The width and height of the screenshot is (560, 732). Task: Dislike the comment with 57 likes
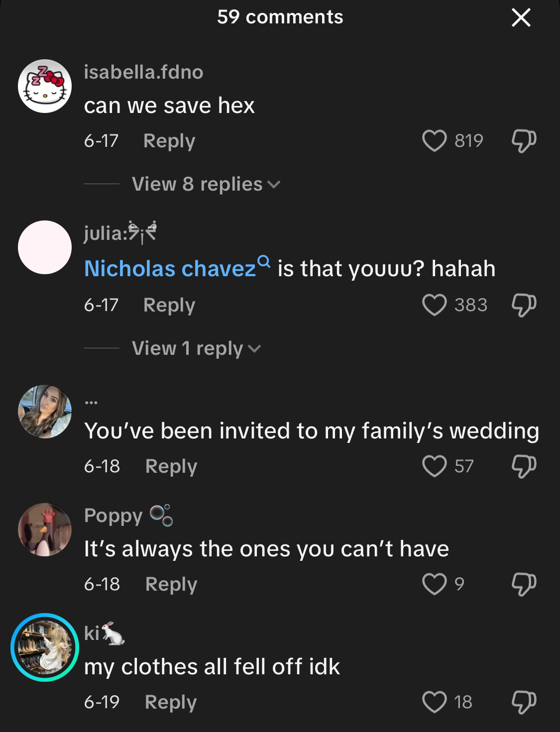point(524,466)
